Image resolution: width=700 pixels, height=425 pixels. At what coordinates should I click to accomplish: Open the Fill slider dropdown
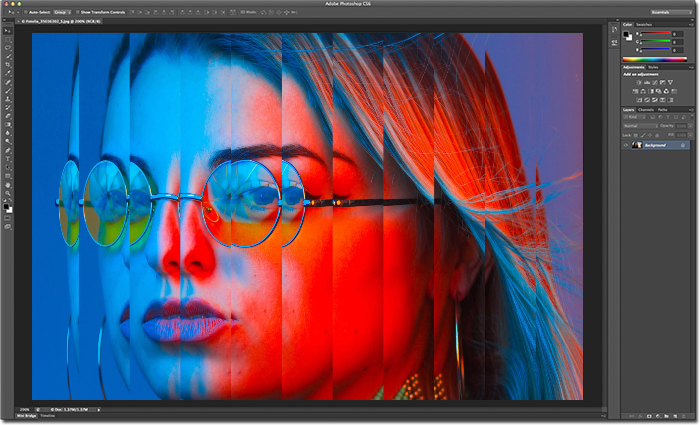(691, 134)
